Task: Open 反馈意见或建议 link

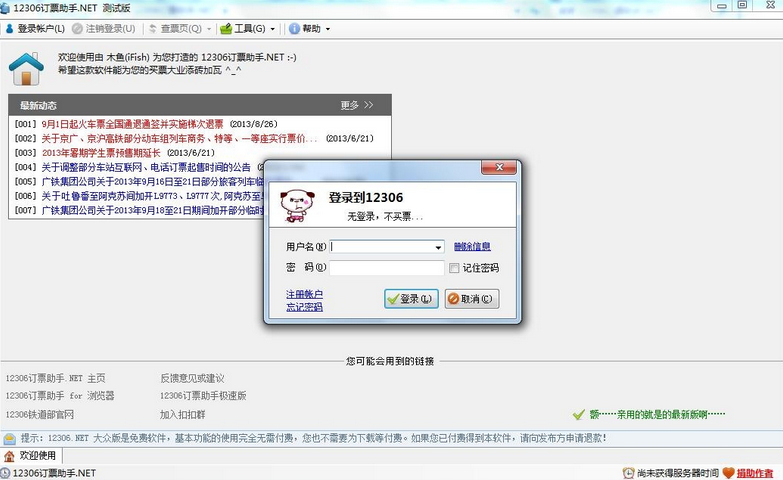Action: [192, 379]
